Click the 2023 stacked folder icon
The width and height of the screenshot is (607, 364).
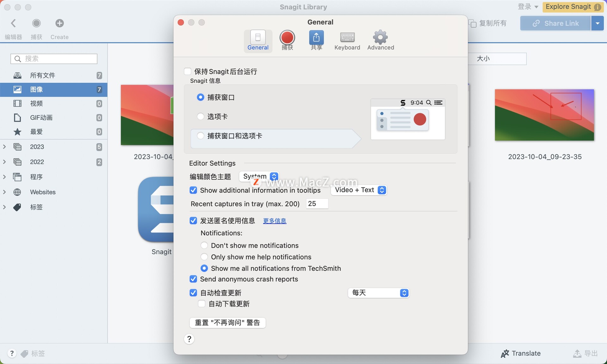tap(17, 147)
